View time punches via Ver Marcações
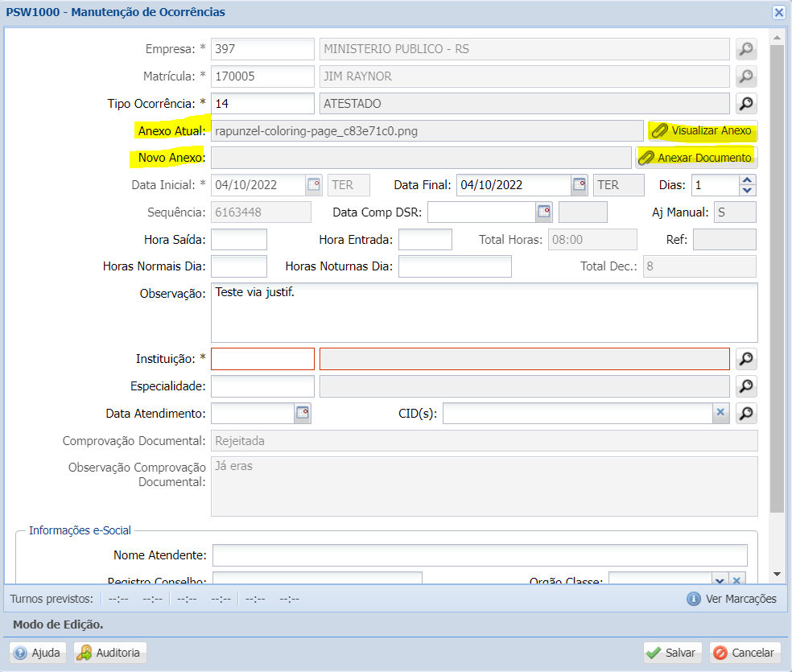Image resolution: width=792 pixels, height=672 pixels. pos(732,599)
